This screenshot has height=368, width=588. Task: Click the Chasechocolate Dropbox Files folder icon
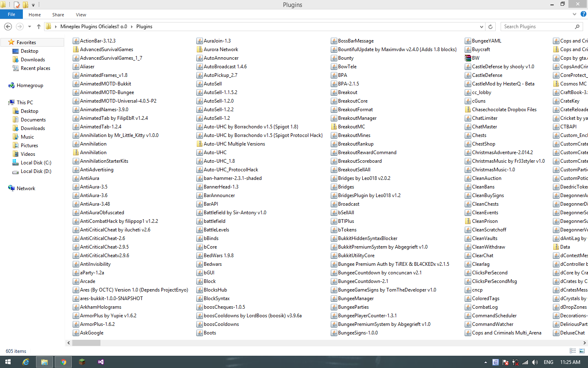coord(468,110)
